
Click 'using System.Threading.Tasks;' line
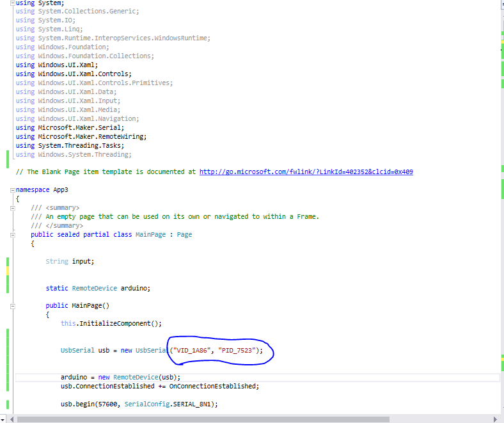(x=70, y=146)
